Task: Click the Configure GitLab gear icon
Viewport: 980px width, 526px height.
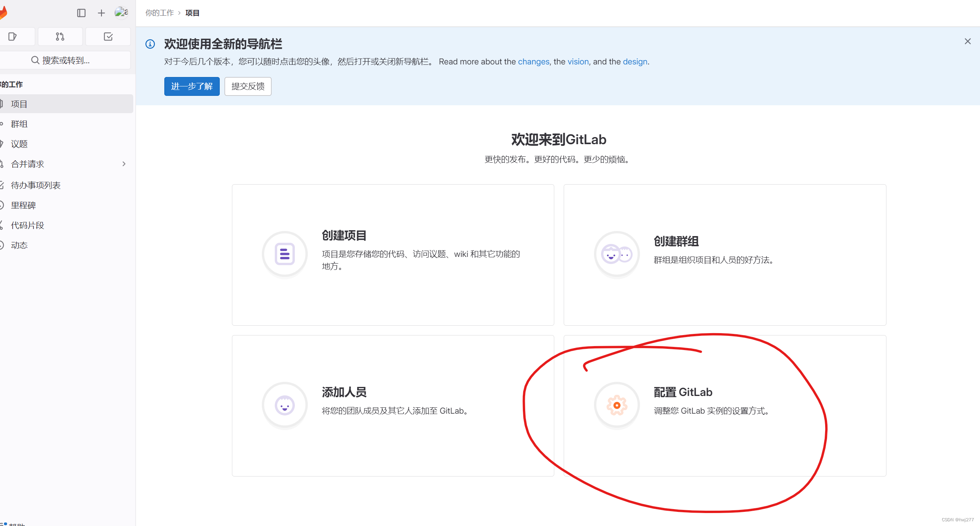Action: [617, 405]
